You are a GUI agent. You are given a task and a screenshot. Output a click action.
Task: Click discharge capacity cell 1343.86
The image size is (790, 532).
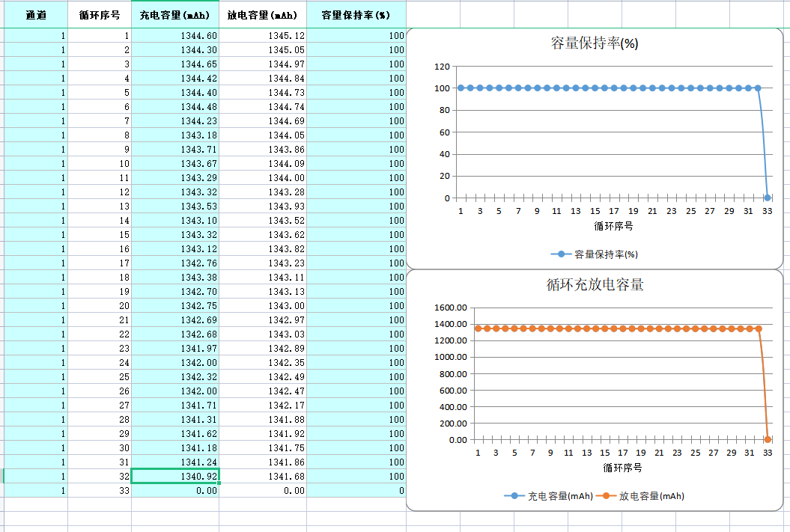click(x=263, y=150)
